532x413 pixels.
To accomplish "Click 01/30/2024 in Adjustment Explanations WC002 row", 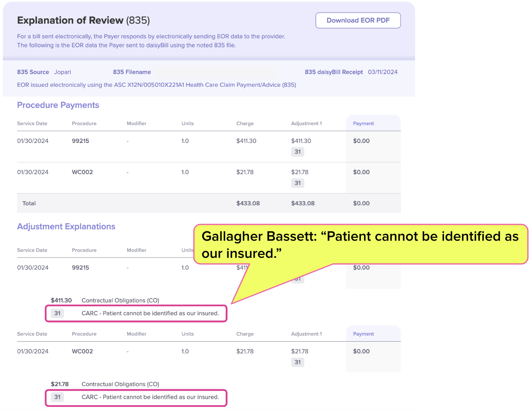I will click(33, 351).
